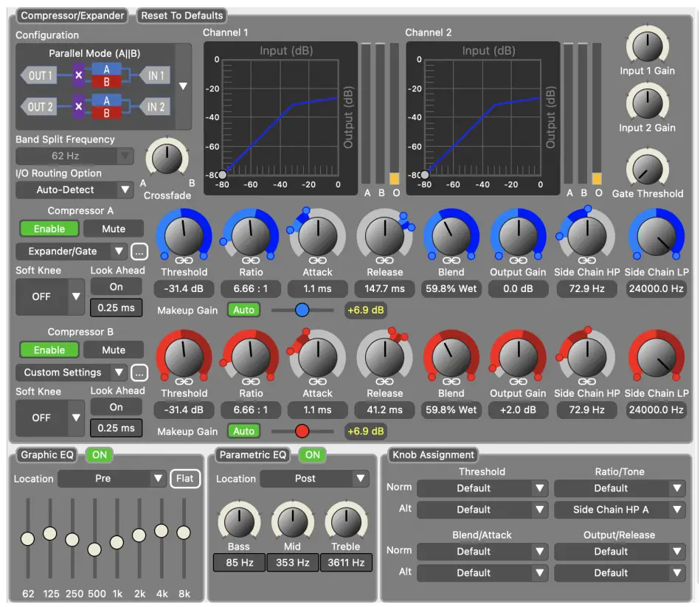
Task: Open the I/O Routing Option dropdown
Action: point(74,190)
